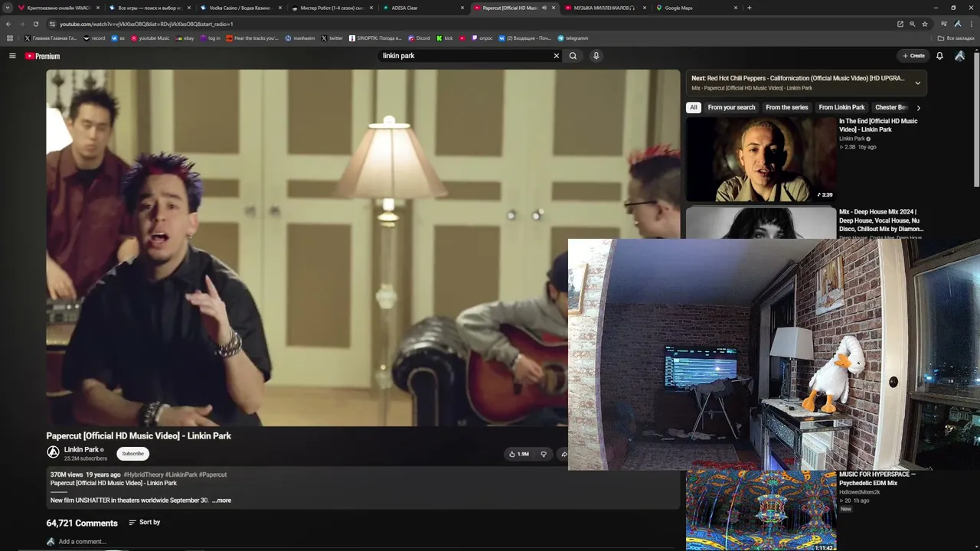Open the YouTube guide hamburger menu
The width and height of the screenshot is (980, 551).
click(x=12, y=56)
